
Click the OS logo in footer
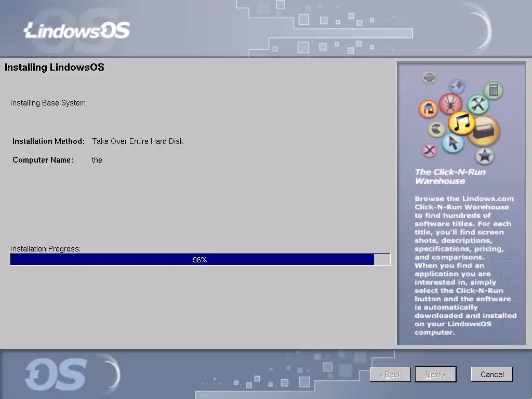[x=56, y=374]
